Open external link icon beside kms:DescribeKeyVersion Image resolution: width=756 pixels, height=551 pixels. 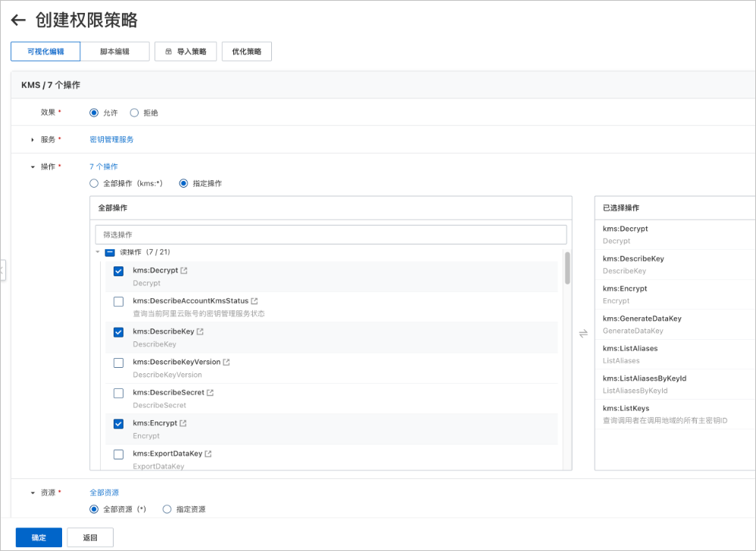pyautogui.click(x=226, y=363)
